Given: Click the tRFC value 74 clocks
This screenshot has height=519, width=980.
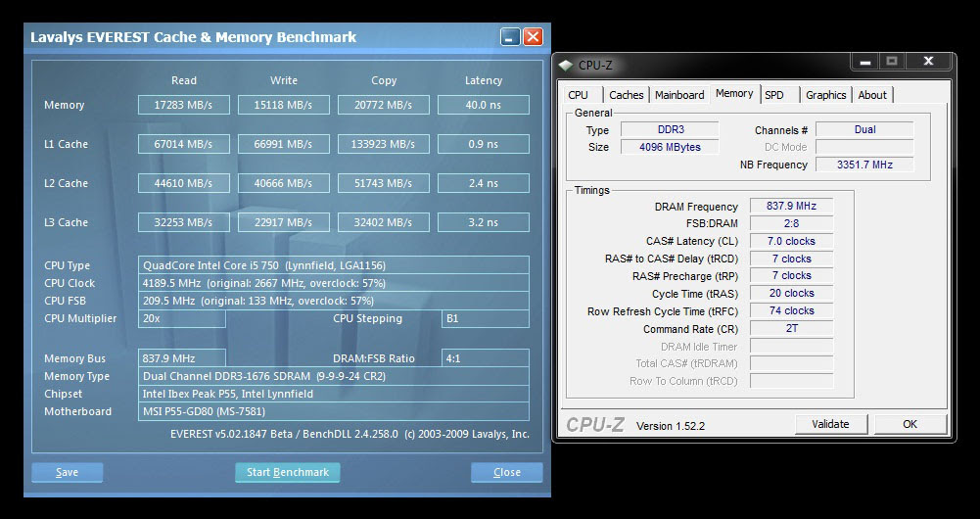Looking at the screenshot, I should click(x=791, y=310).
